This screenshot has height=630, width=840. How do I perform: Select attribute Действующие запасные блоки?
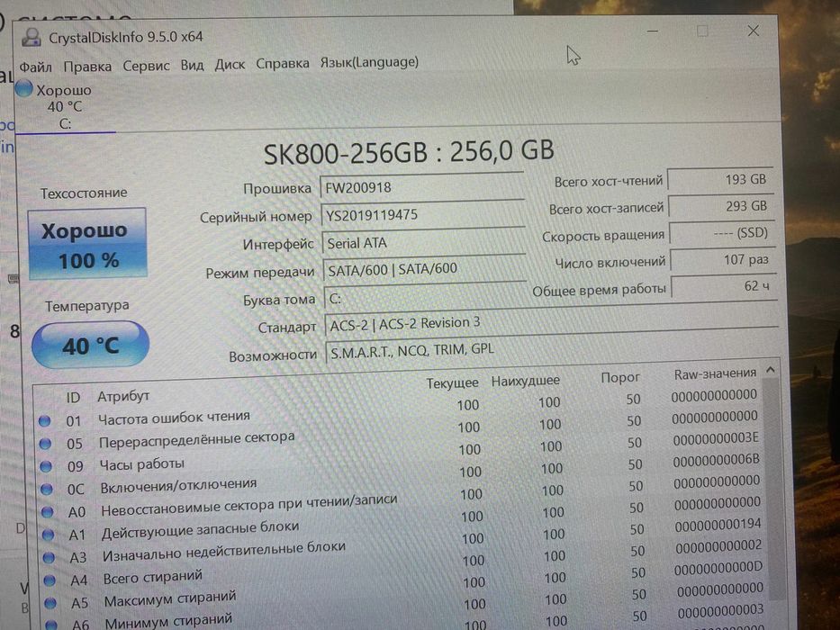[x=201, y=530]
